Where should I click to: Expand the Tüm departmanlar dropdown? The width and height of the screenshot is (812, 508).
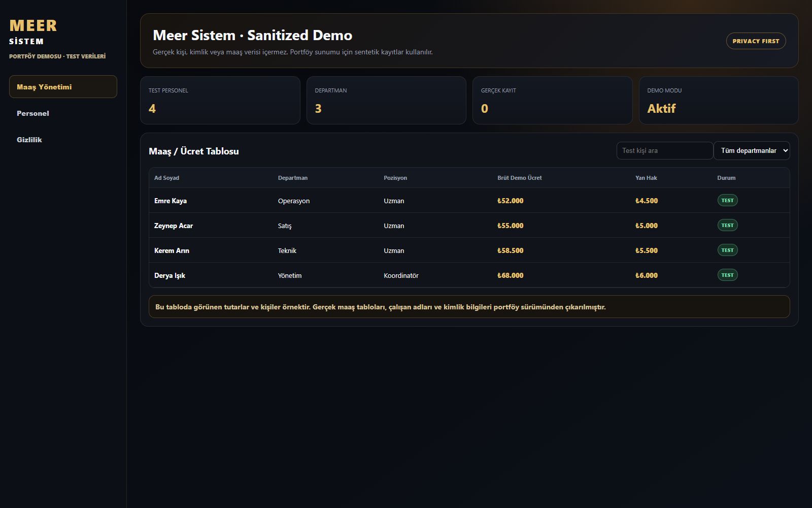(x=752, y=150)
